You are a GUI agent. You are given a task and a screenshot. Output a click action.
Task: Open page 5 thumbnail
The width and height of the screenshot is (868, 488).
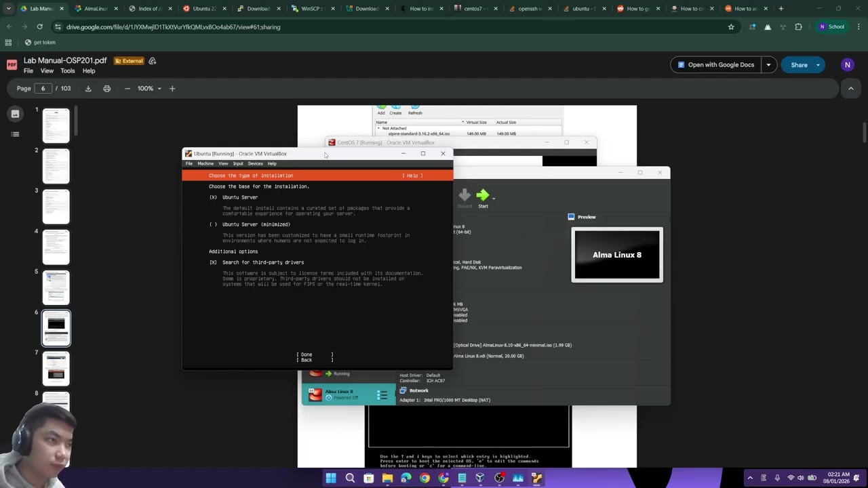(x=56, y=288)
